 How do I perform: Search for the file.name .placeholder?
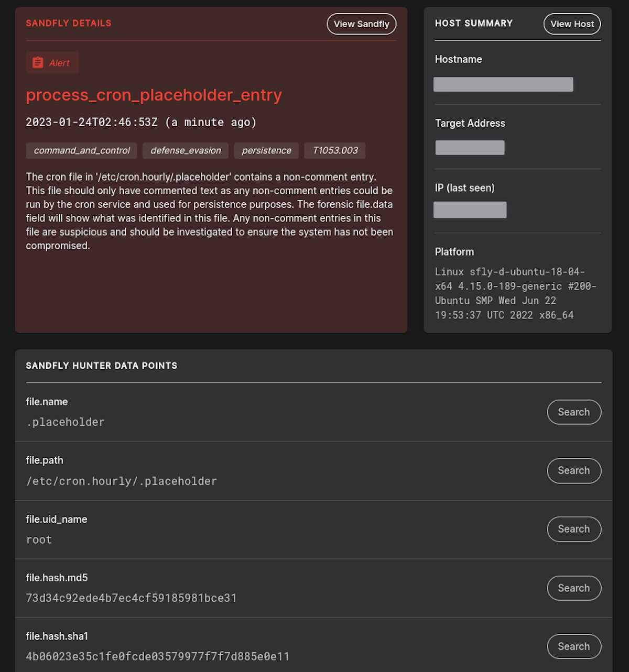(573, 412)
